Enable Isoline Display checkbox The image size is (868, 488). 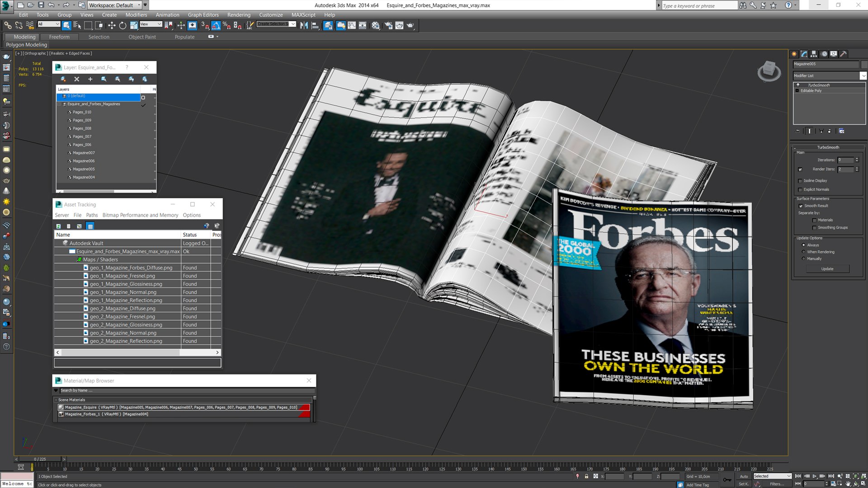tap(801, 181)
